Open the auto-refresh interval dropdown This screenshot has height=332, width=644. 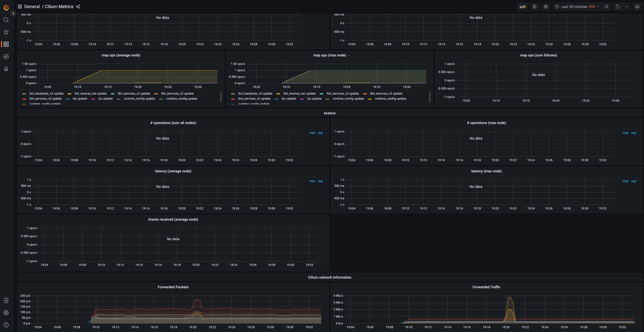pyautogui.click(x=626, y=7)
